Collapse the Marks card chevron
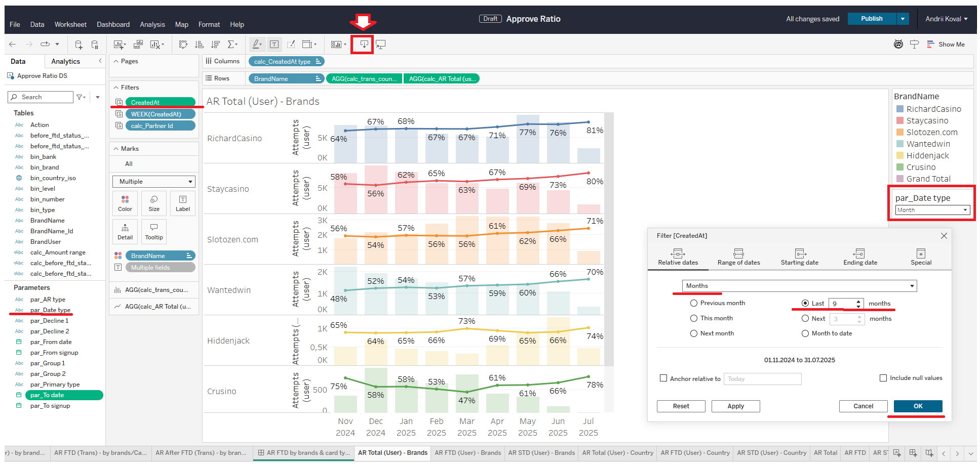Screen dimensions: 980x468 point(116,149)
